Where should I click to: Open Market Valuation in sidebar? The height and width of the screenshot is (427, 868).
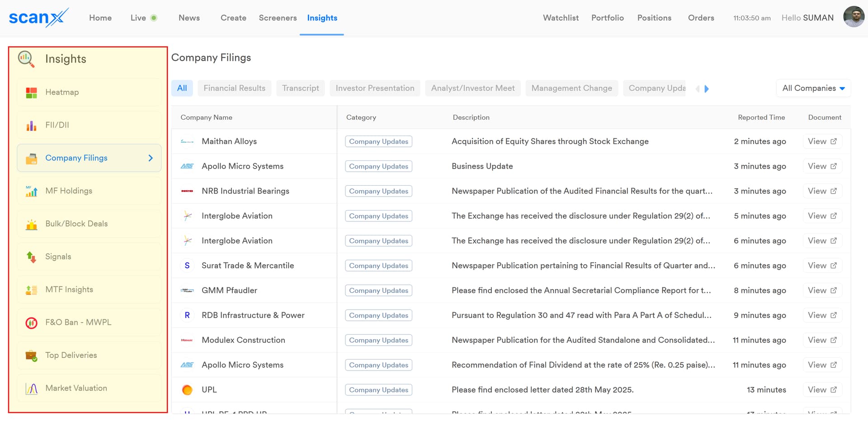click(x=89, y=389)
